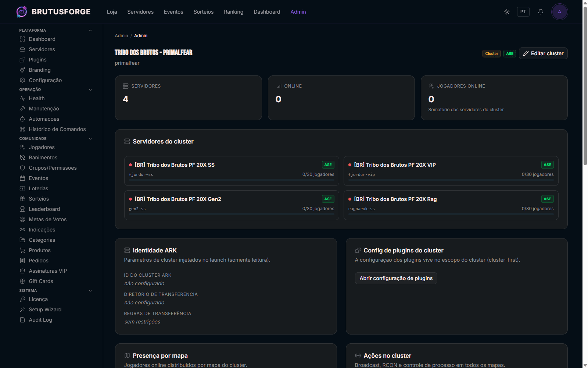
Task: Open server card Tribo dos Brutos PF 20X Rag
Action: tap(451, 205)
